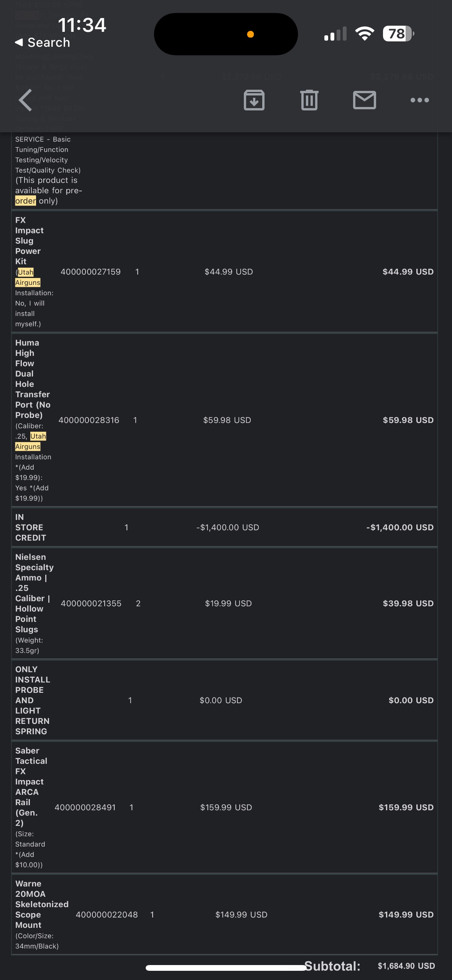452x980 pixels.
Task: Open the three-dot more options menu
Action: 419,100
